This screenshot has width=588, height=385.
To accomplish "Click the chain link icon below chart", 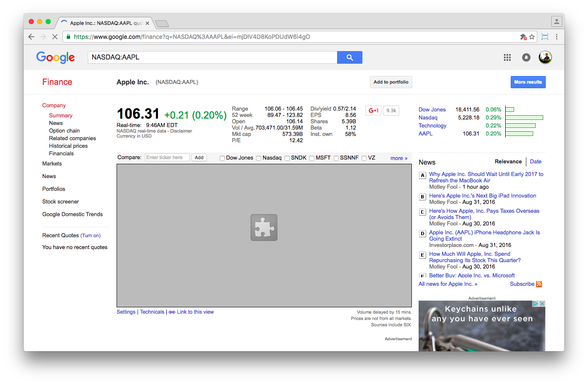I will pos(172,312).
